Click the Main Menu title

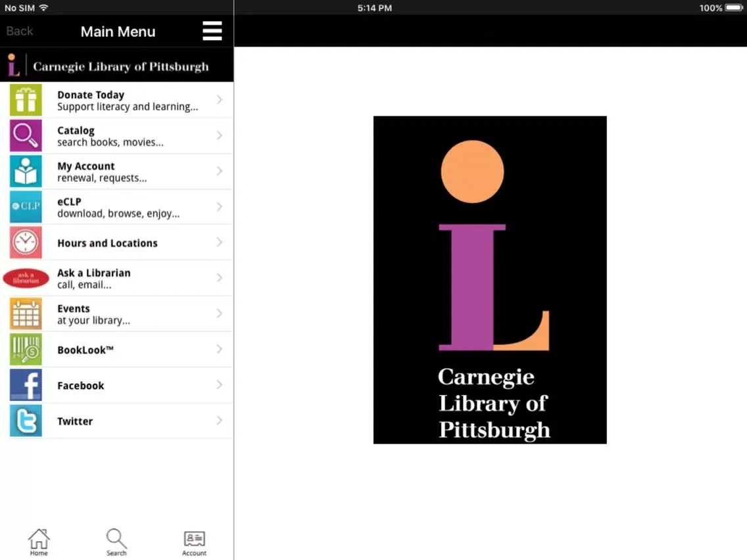[x=118, y=32]
